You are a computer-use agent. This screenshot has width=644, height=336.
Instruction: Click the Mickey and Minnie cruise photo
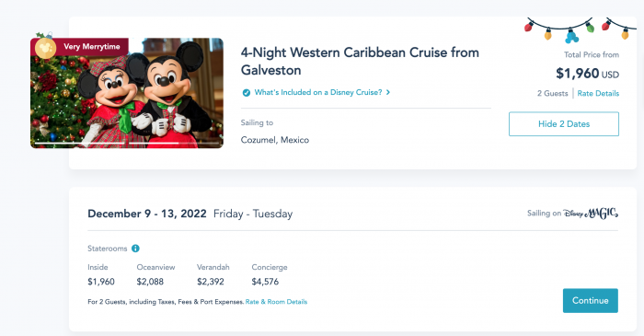click(x=127, y=93)
